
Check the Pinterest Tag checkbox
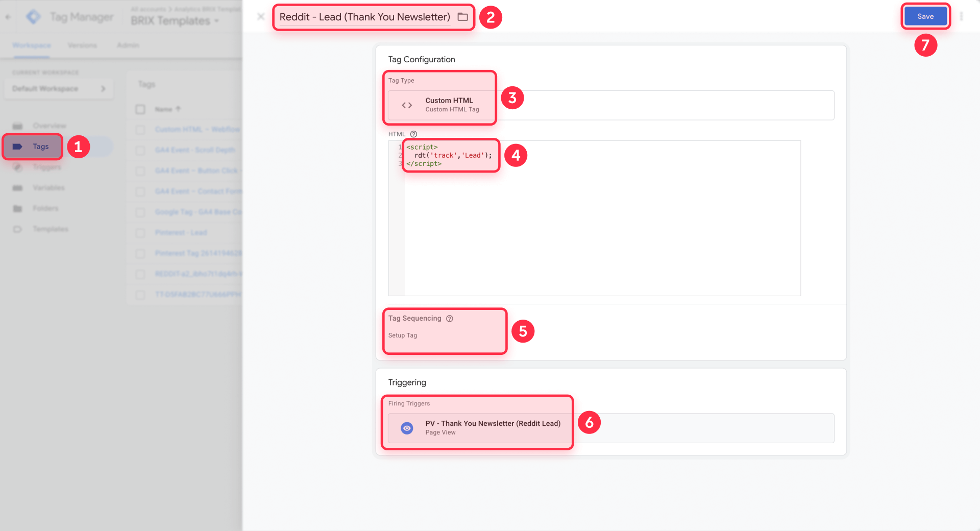coord(140,253)
